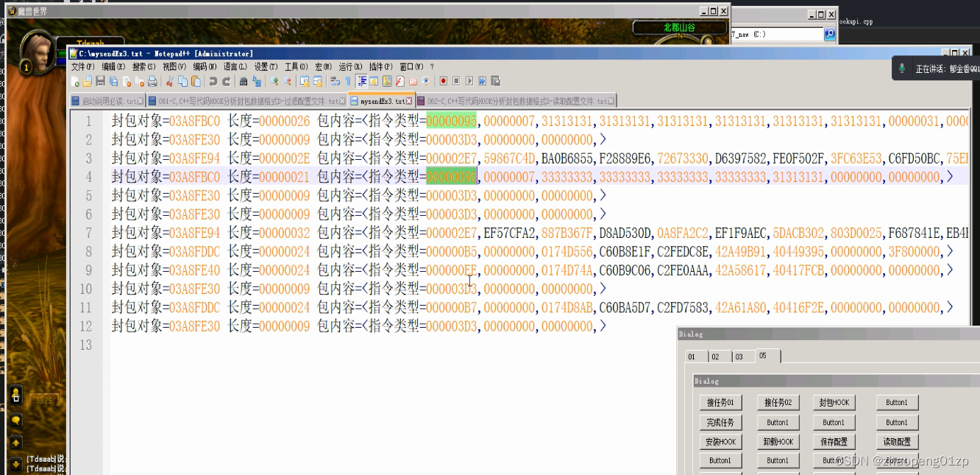The height and width of the screenshot is (475, 980).
Task: Click the Cut scissors icon
Action: click(170, 81)
